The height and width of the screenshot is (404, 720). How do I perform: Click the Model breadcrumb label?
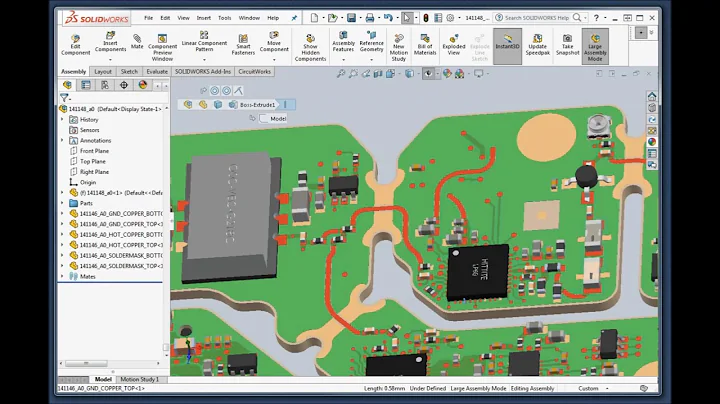(x=278, y=119)
